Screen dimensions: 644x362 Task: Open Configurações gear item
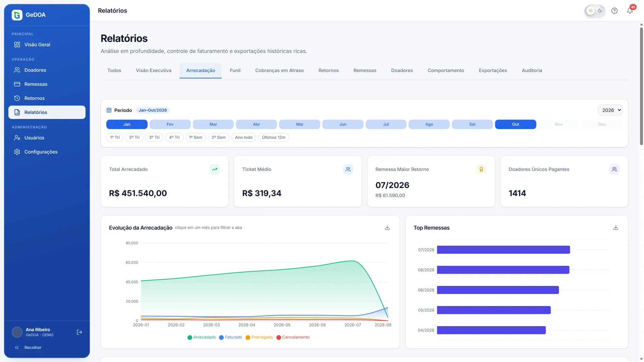pos(47,152)
